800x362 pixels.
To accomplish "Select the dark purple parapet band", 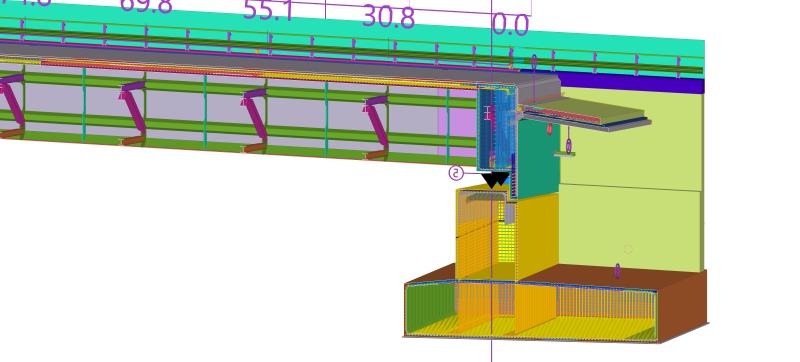I will (633, 83).
